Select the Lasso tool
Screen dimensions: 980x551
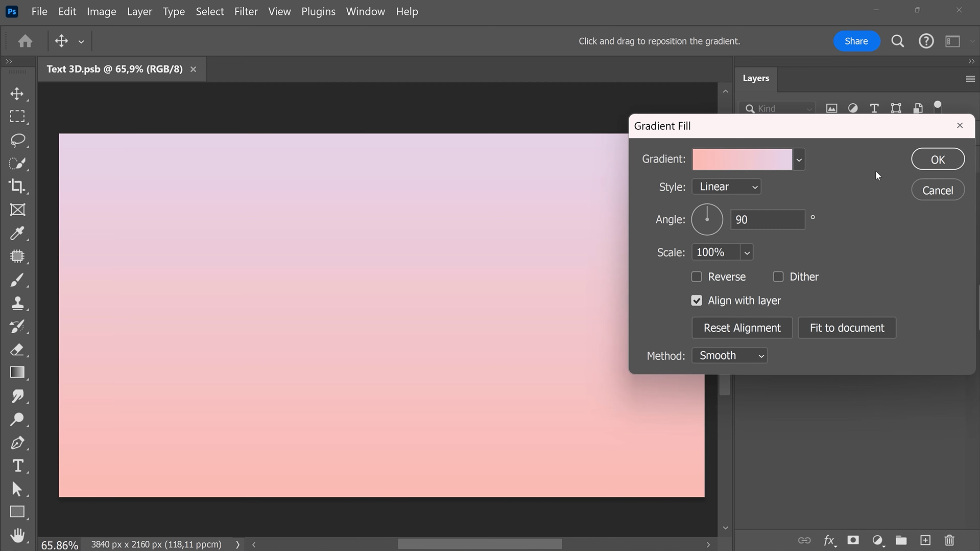pos(17,140)
